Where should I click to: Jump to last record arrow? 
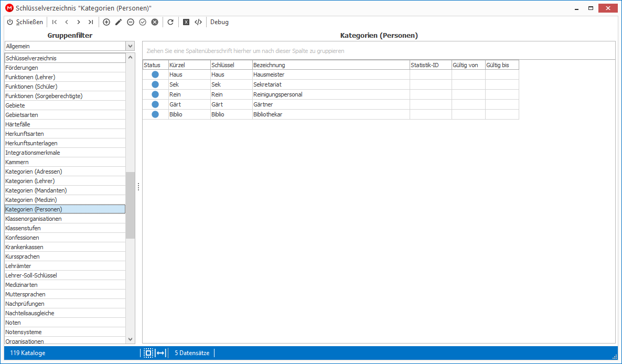91,22
